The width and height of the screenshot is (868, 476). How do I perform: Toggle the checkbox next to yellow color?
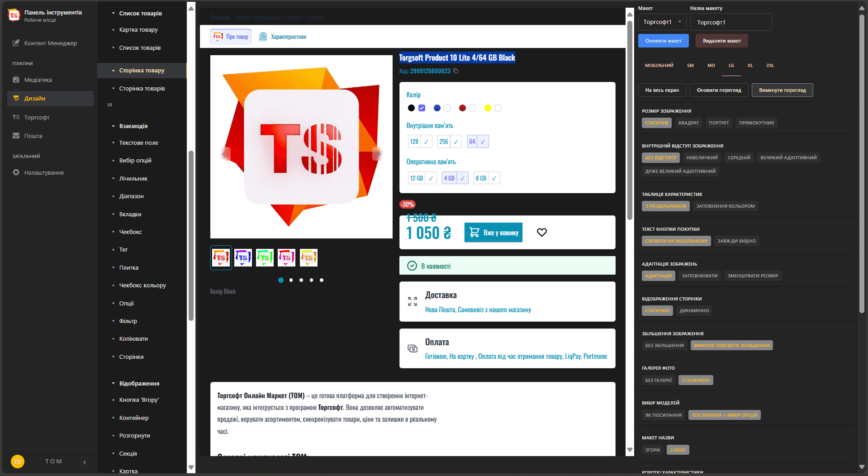(498, 108)
